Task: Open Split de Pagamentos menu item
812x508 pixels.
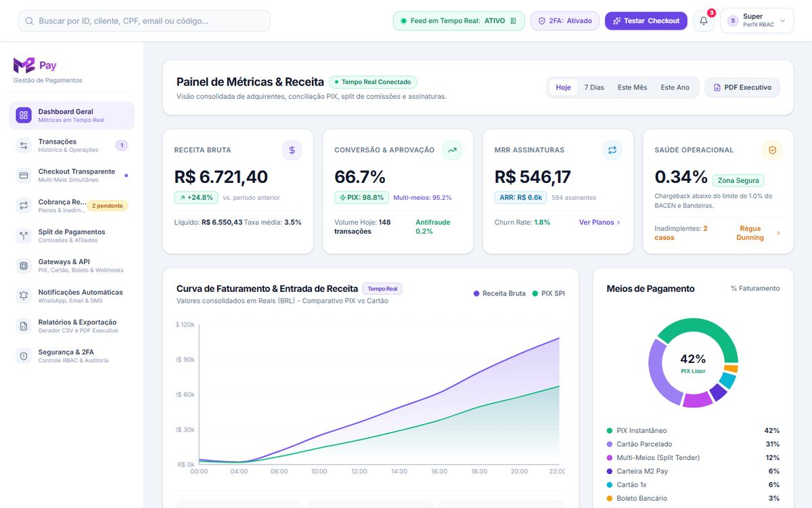Action: pyautogui.click(x=72, y=236)
